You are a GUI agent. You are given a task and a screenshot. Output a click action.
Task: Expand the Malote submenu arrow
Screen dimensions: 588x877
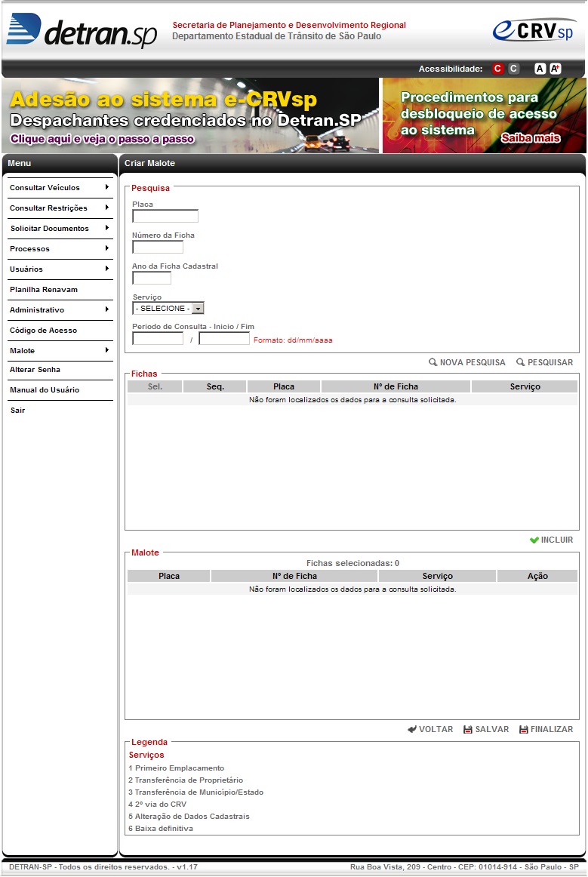point(107,350)
